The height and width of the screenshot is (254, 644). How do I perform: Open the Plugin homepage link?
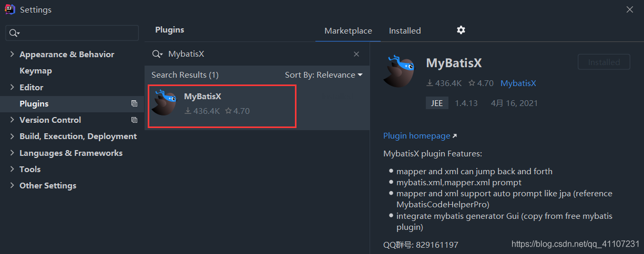click(x=417, y=136)
